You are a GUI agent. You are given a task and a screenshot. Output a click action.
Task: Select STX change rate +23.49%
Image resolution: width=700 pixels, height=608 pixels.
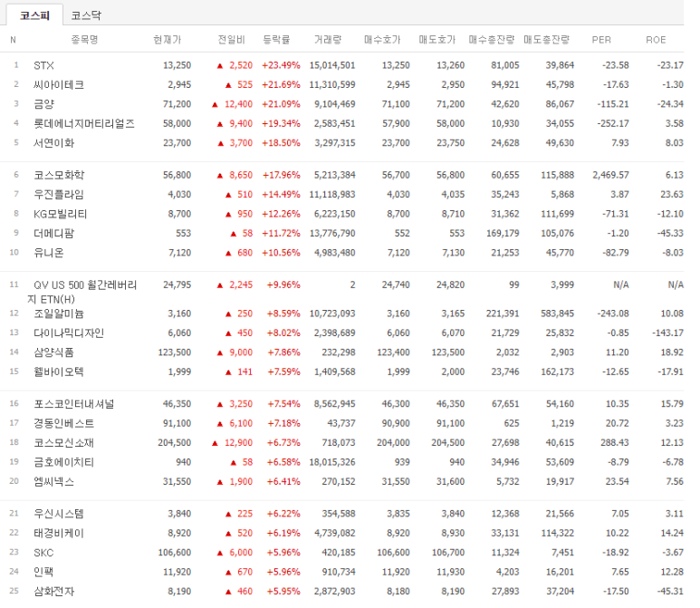[x=282, y=65]
